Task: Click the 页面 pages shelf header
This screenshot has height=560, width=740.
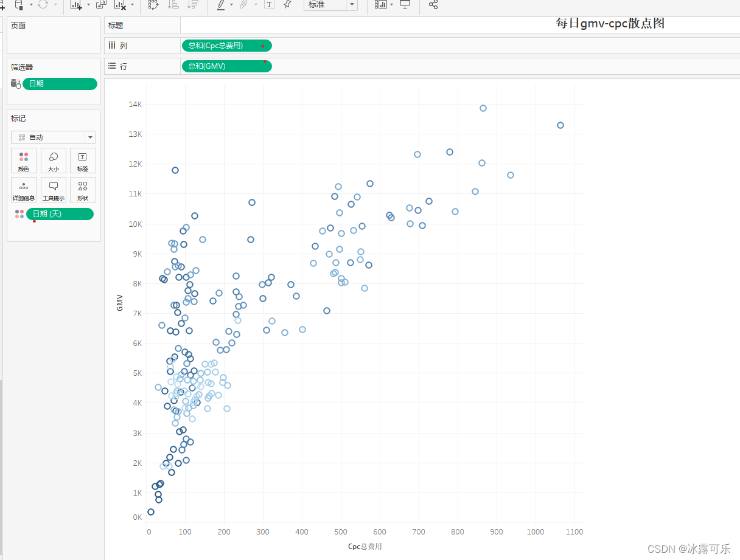Action: 18,26
